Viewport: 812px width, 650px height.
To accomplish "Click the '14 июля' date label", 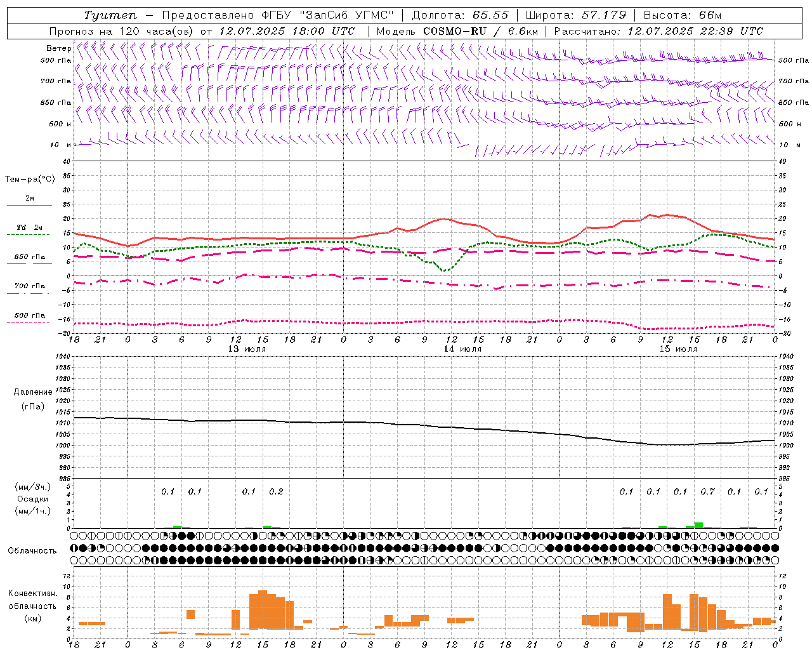I will [x=462, y=349].
